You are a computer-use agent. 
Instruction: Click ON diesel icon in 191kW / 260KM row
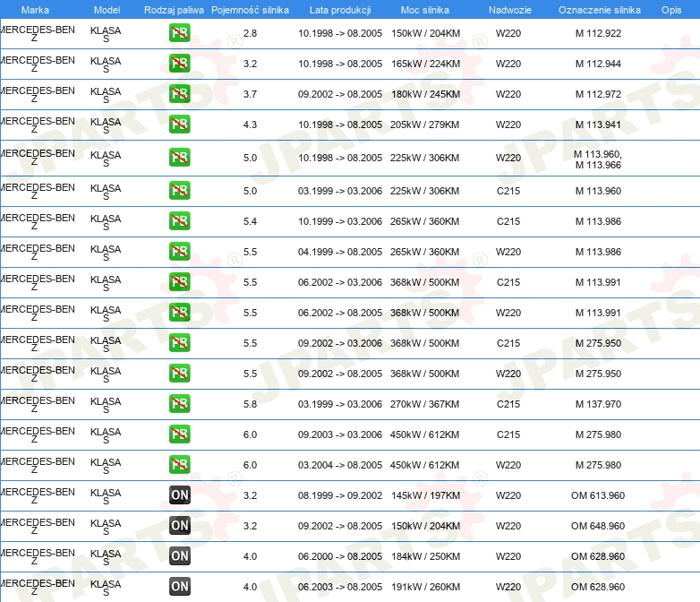click(179, 587)
